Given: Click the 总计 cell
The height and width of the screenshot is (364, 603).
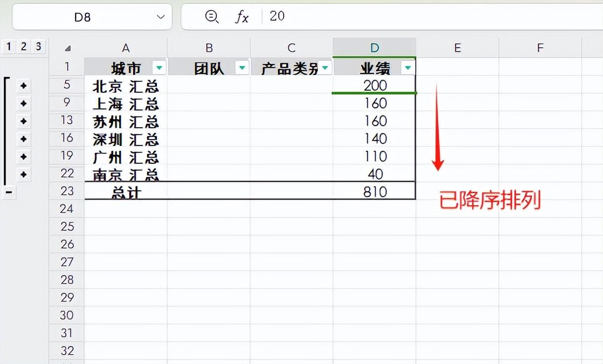Looking at the screenshot, I should click(126, 191).
